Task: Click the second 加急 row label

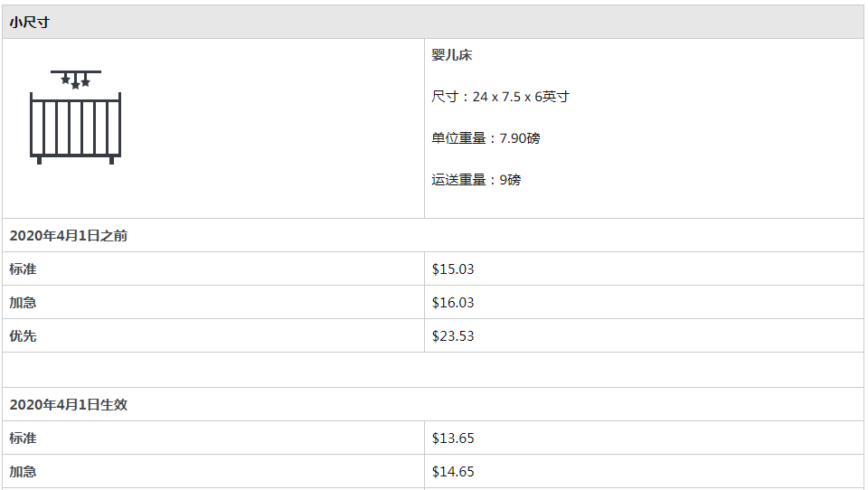Action: click(23, 471)
